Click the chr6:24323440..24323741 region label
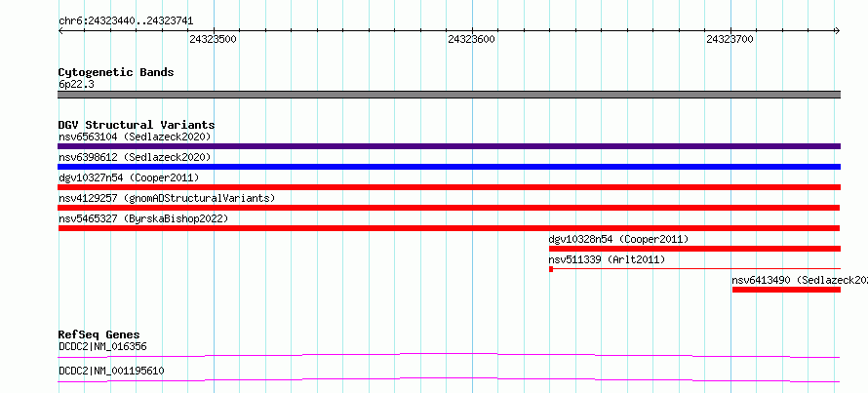Viewport: 868px width, 393px height. [x=126, y=21]
